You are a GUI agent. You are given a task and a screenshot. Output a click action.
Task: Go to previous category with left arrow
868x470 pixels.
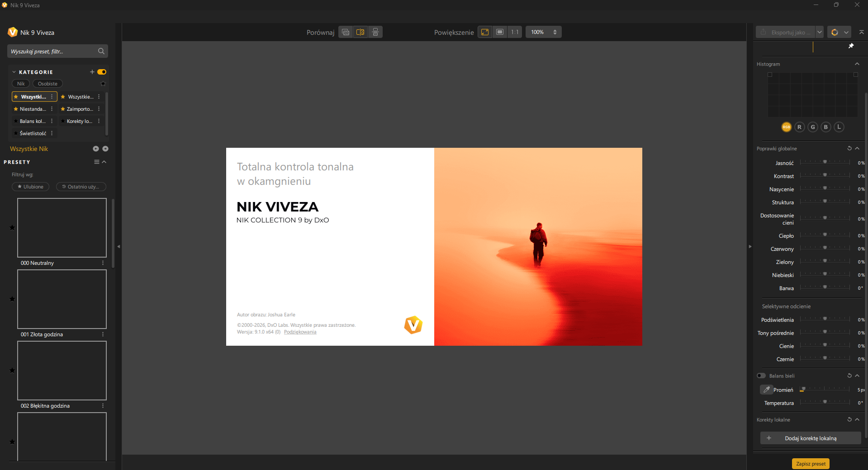pos(96,149)
